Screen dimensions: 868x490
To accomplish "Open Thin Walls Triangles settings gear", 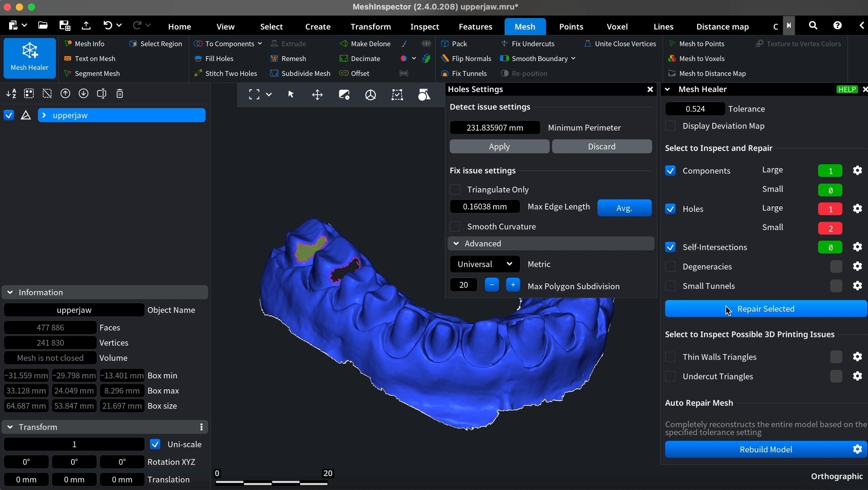I will (857, 357).
